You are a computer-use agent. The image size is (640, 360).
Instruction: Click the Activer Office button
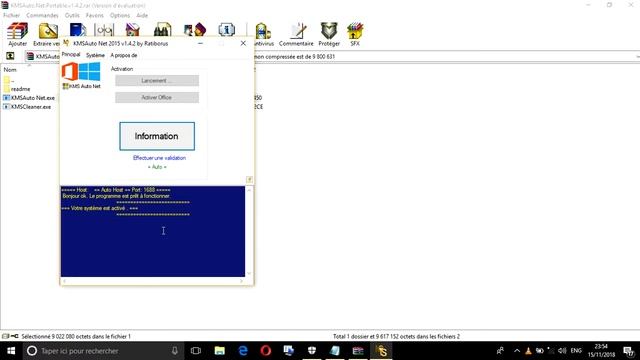157,97
